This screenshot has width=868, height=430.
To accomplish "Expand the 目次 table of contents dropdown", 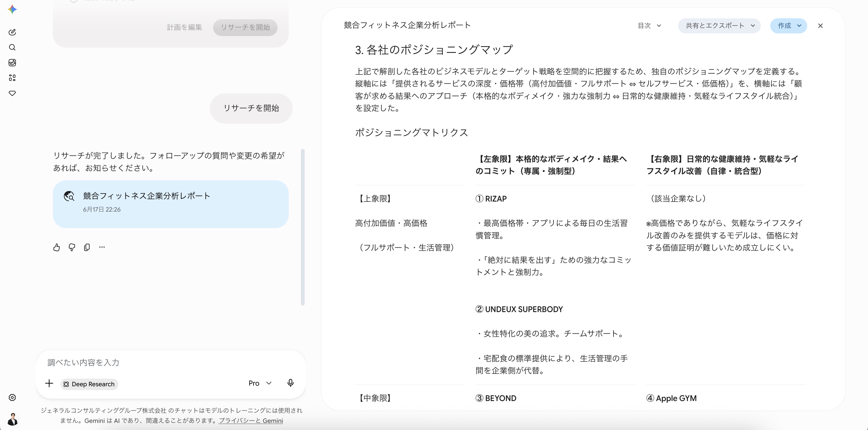I will pyautogui.click(x=649, y=26).
